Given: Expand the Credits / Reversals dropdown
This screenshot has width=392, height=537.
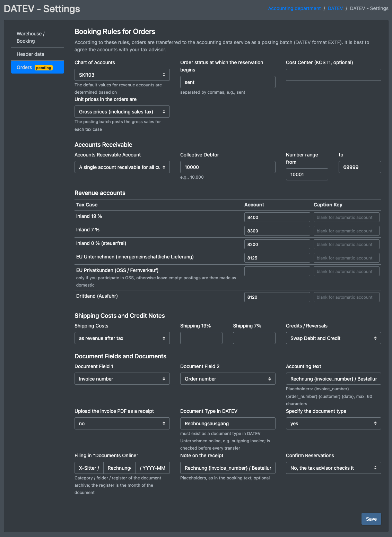Looking at the screenshot, I should pos(333,338).
